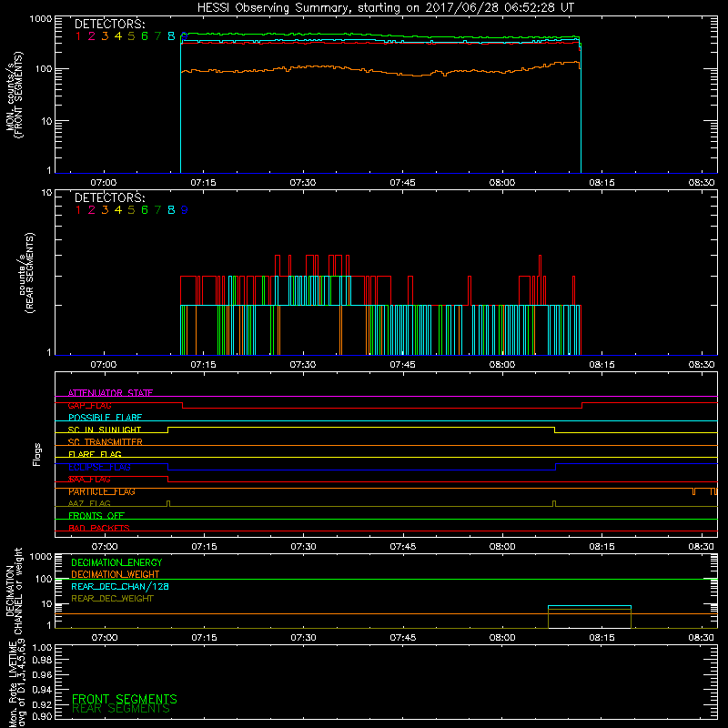Click the PARTICLE_FLAG label
Viewport: 728px width, 728px height.
[102, 491]
